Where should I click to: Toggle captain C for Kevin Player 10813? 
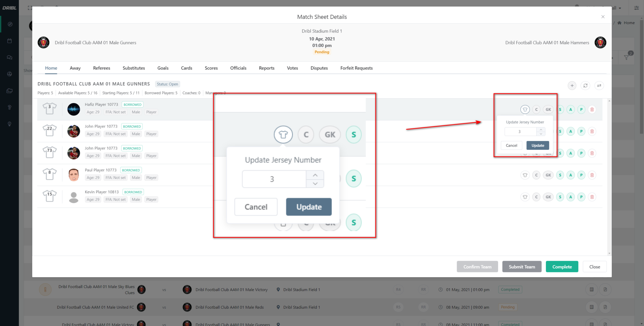coord(536,197)
